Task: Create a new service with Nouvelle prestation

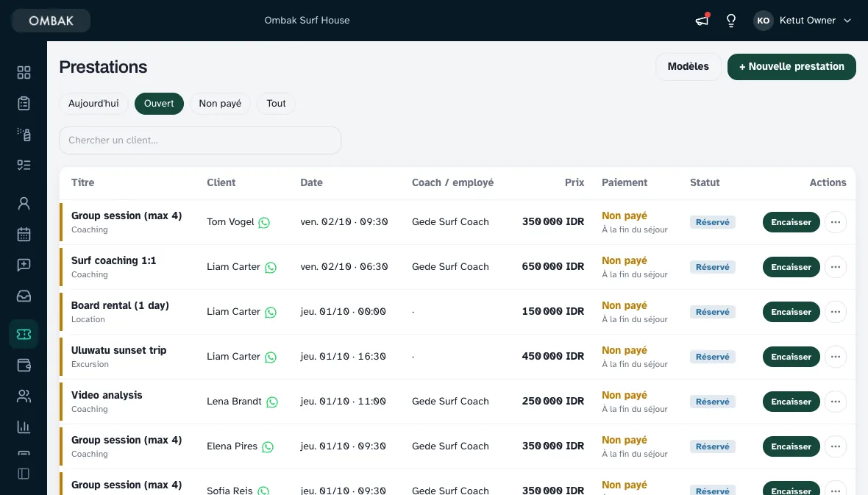Action: pos(791,66)
